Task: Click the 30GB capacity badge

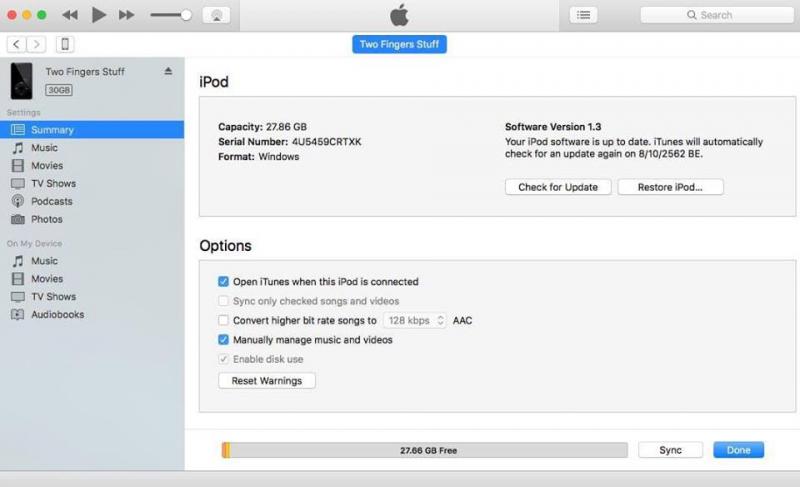Action: [x=59, y=90]
